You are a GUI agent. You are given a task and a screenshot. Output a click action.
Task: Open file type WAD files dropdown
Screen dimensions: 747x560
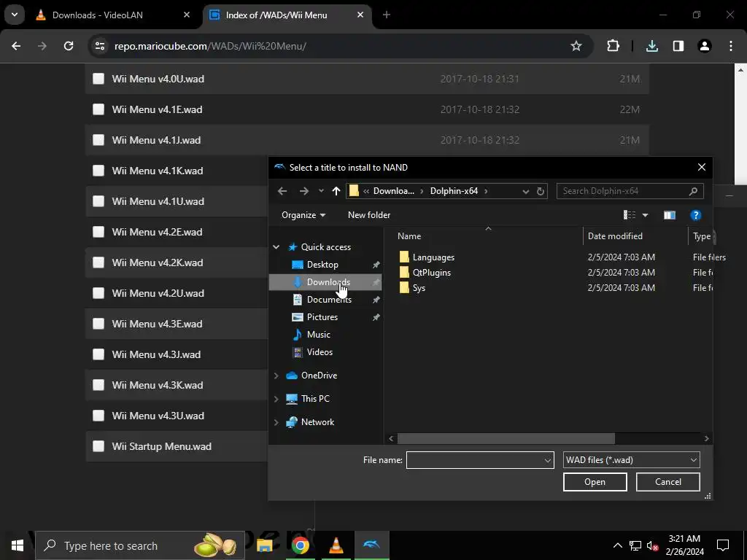[631, 460]
